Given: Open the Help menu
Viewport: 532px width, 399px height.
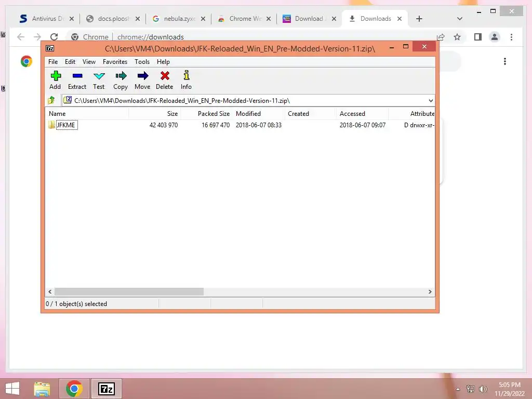Looking at the screenshot, I should click(163, 62).
